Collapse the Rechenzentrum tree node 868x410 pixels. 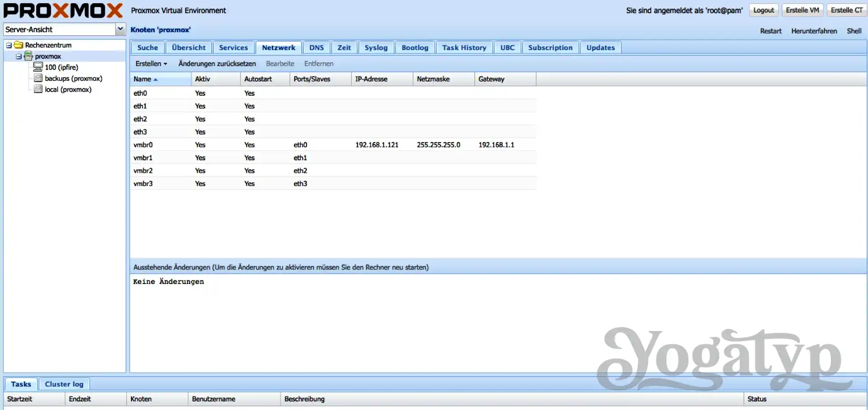(9, 45)
